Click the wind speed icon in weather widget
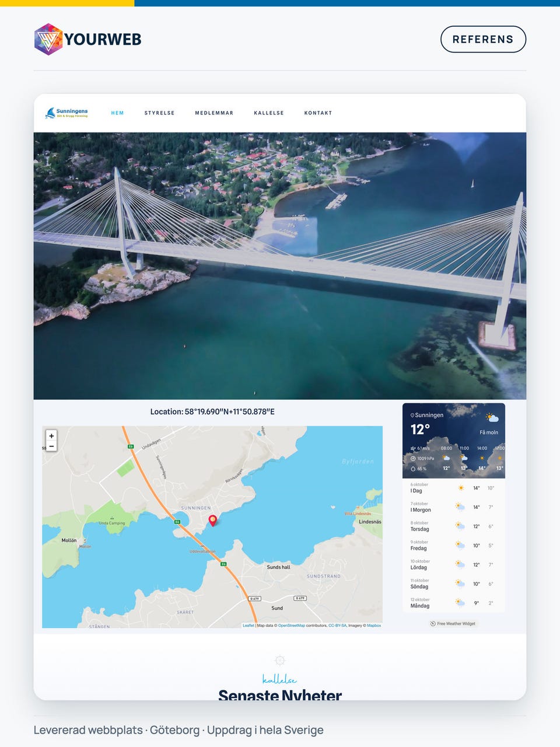Screen dimensions: 560x747 point(413,448)
